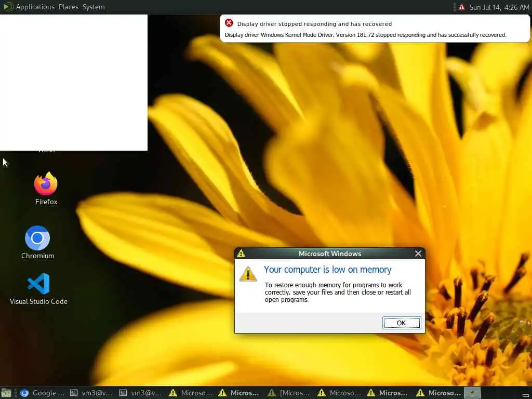The width and height of the screenshot is (532, 399).
Task: Click the red error icon in notification
Action: [229, 23]
